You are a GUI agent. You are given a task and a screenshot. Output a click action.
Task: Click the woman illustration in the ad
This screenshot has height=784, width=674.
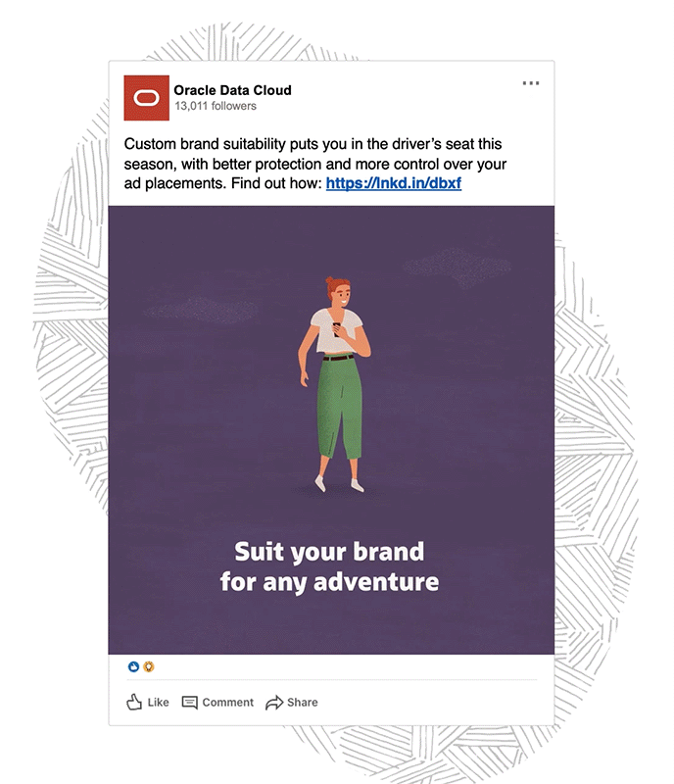[x=335, y=384]
